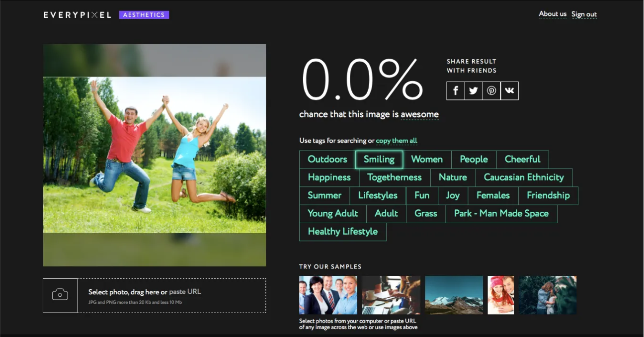This screenshot has height=337, width=644.
Task: Select the highlighted Smiling tag
Action: tap(379, 160)
